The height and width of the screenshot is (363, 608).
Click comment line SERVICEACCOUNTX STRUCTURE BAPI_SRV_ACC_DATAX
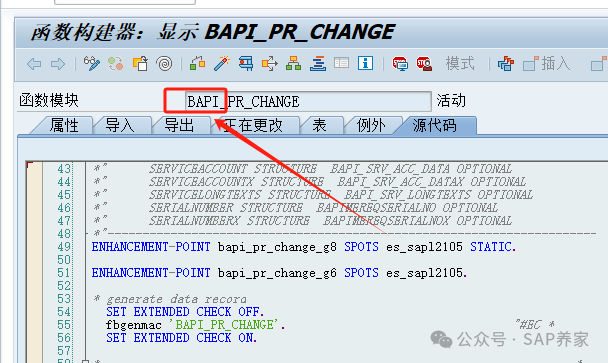[310, 182]
